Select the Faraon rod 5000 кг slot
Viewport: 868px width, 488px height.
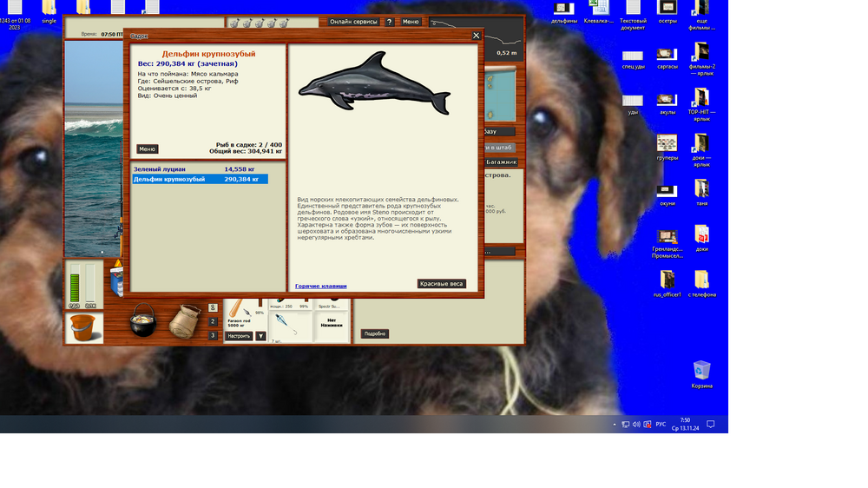click(x=246, y=314)
